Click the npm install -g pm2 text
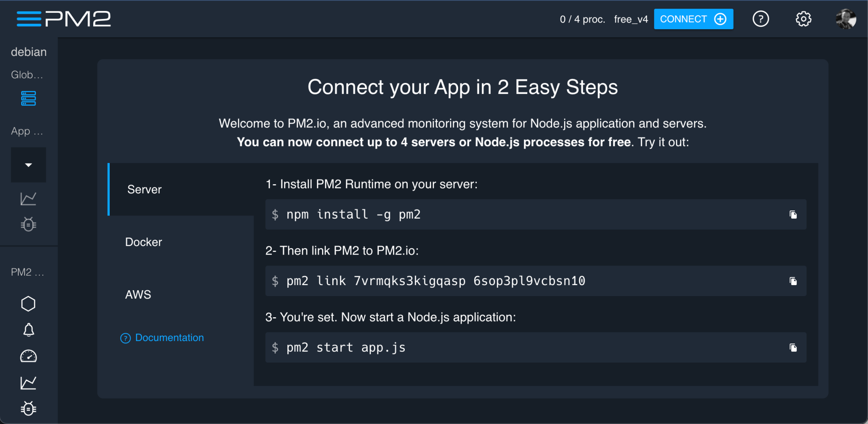Viewport: 868px width, 424px height. (x=353, y=214)
